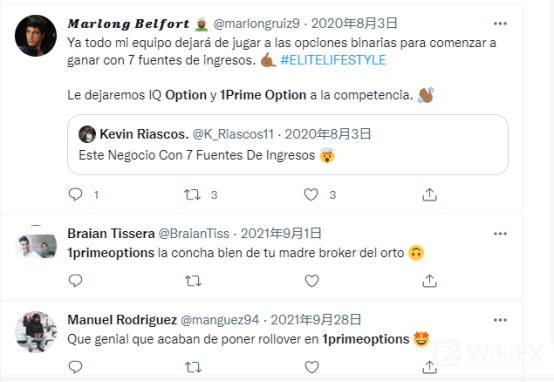Share Manuel Rodriguez's tweet
The image size is (554, 382).
point(430,367)
